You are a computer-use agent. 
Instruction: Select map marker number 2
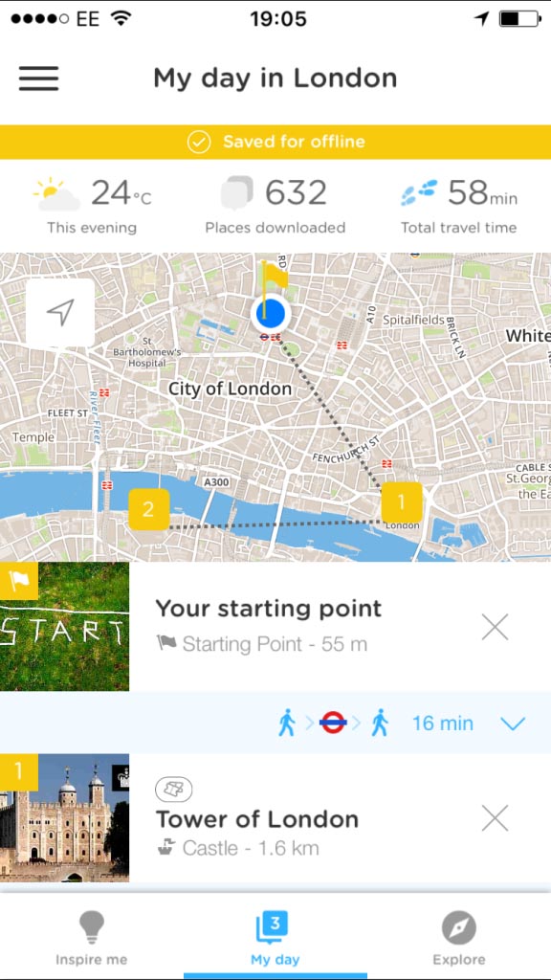148,509
